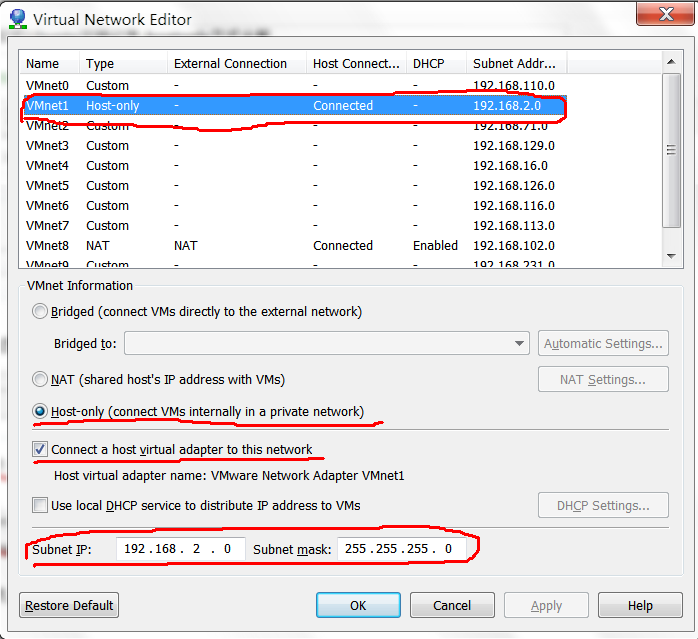
Task: Open Help for the network editor
Action: 640,606
